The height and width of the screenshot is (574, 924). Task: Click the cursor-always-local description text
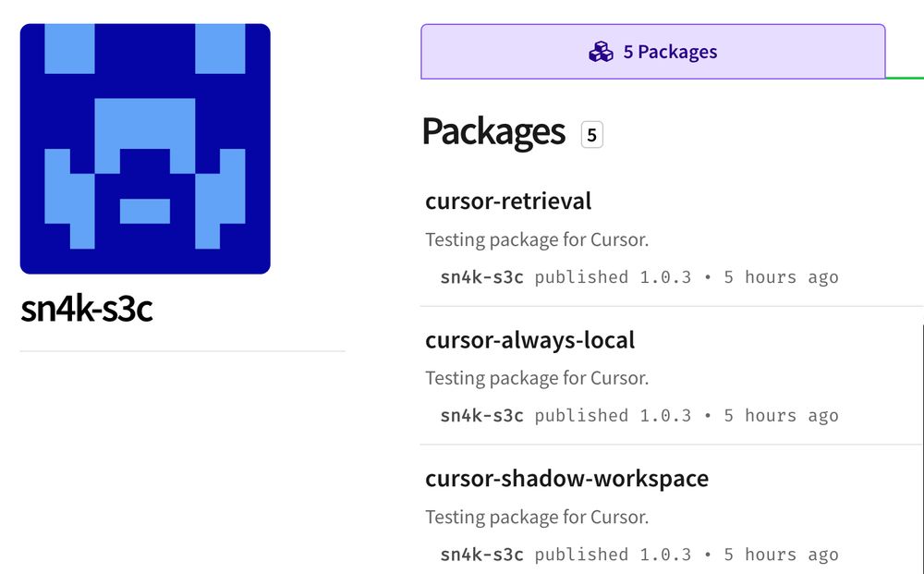tap(537, 379)
